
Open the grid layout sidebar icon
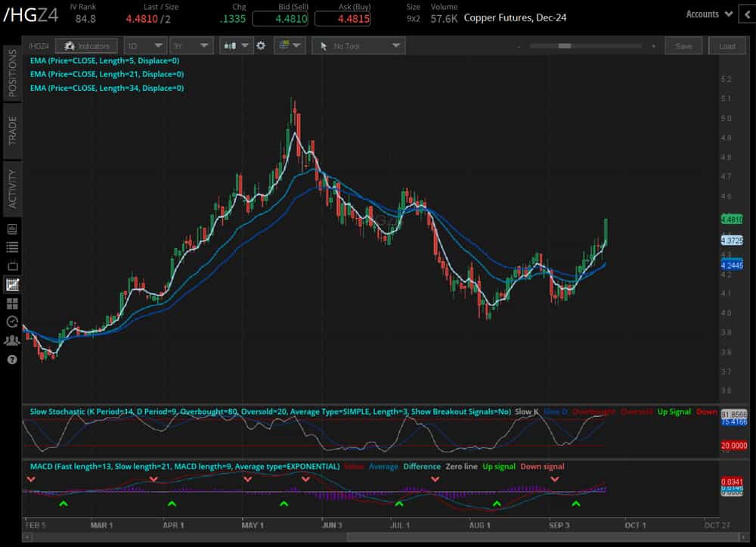(12, 303)
